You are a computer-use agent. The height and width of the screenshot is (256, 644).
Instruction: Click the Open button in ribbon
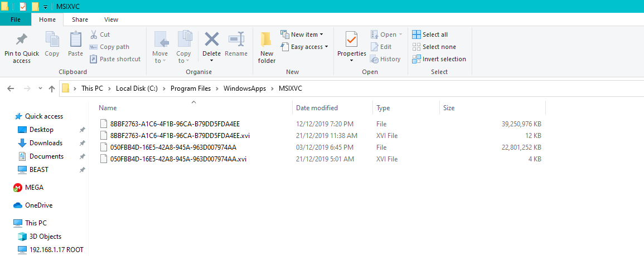(x=386, y=35)
